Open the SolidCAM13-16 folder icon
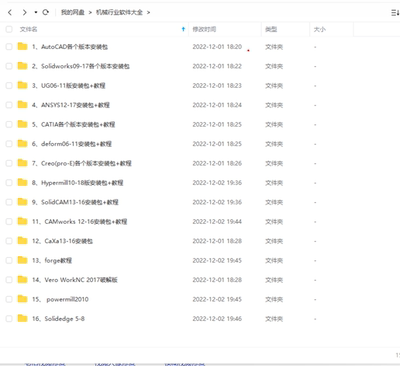This screenshot has height=366, width=400. click(x=22, y=202)
